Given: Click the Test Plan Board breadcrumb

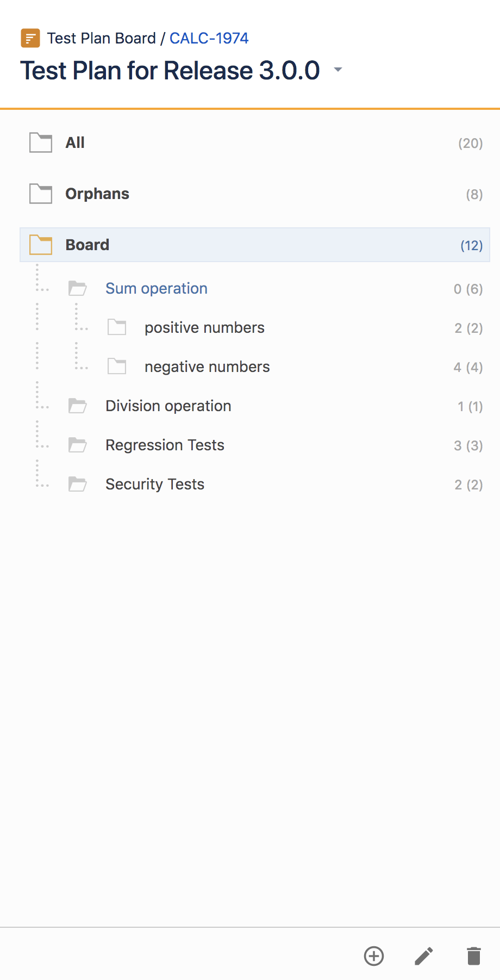Looking at the screenshot, I should 102,38.
